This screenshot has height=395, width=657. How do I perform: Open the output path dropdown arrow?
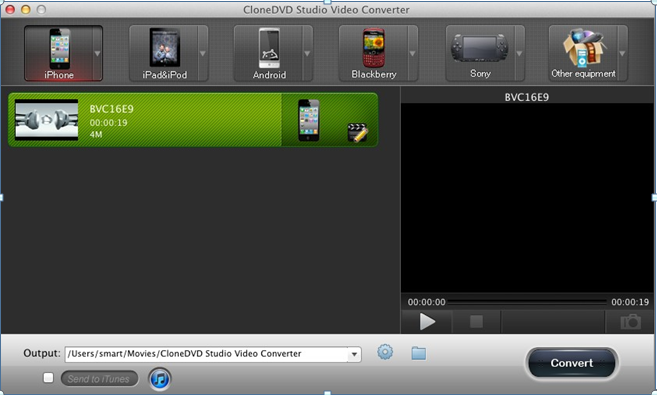pos(354,354)
